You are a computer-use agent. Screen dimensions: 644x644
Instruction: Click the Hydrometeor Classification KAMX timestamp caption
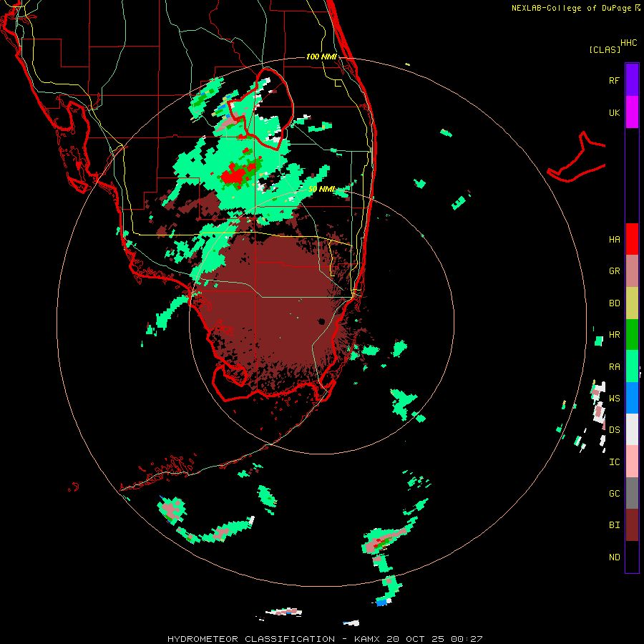[324, 639]
